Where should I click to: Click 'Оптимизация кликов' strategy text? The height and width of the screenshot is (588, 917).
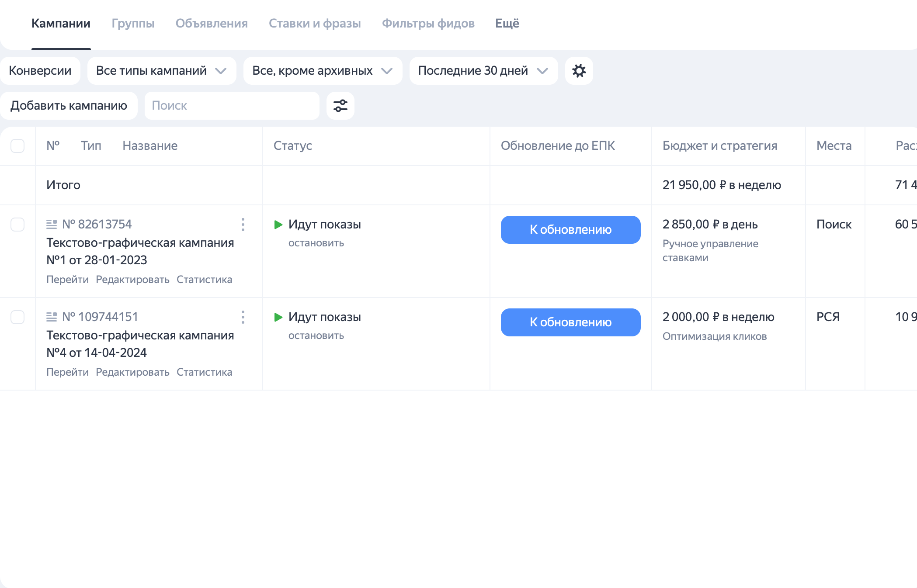[715, 336]
